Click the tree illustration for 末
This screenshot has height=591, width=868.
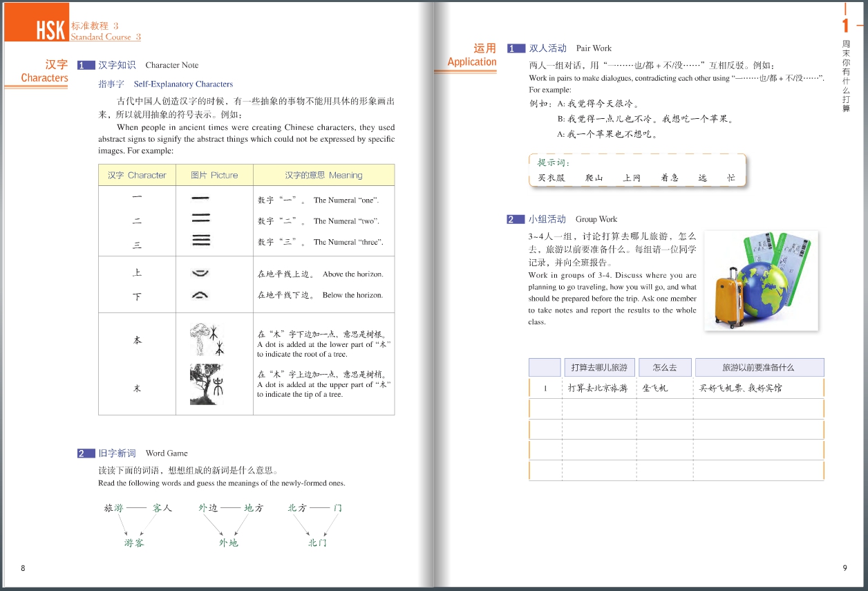207,384
